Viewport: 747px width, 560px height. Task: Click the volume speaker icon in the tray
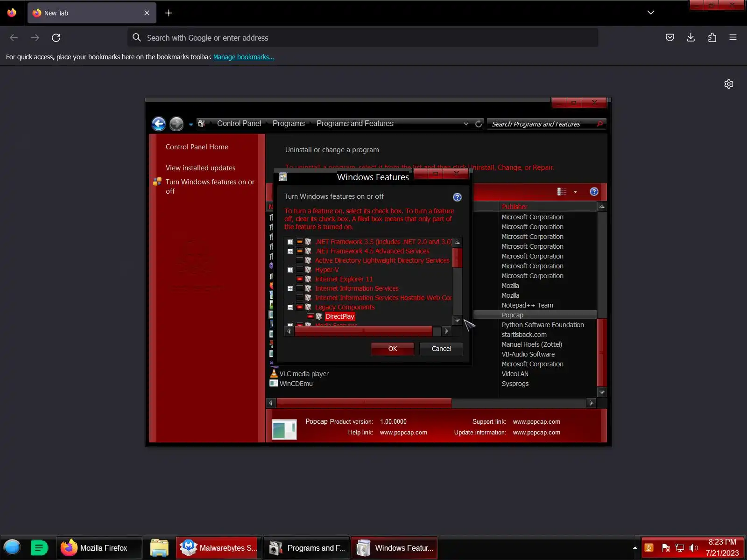pyautogui.click(x=694, y=548)
